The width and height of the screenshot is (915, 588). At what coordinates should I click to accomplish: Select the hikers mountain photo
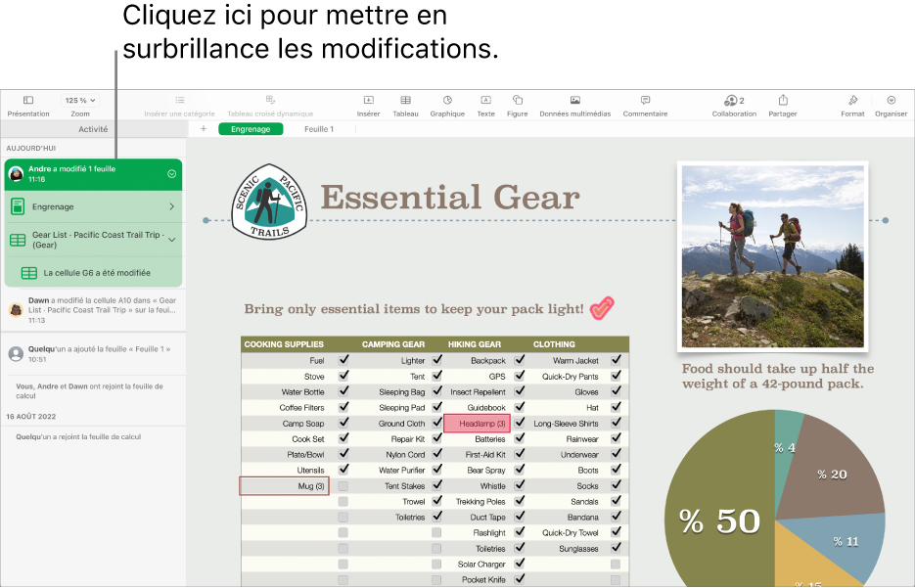point(773,256)
